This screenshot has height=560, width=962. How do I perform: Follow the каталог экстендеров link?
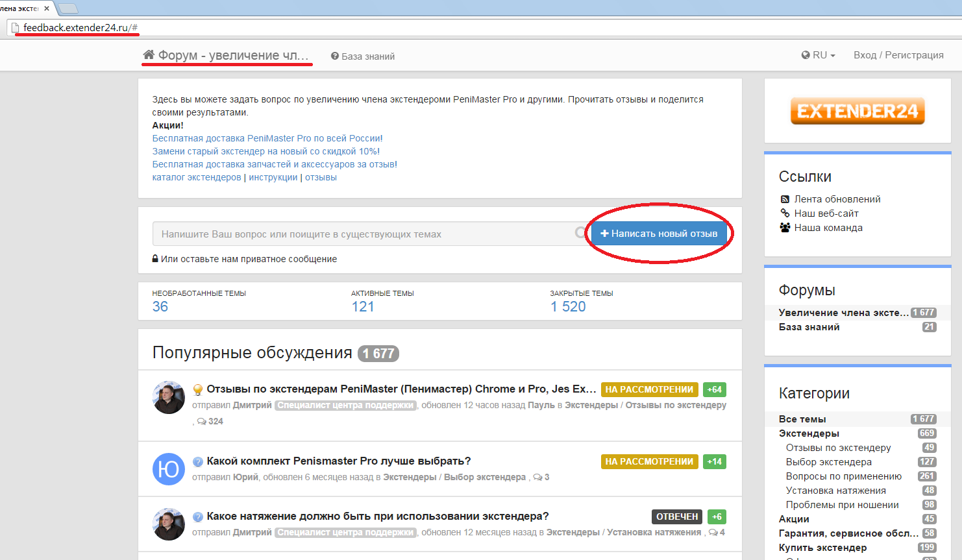point(197,177)
